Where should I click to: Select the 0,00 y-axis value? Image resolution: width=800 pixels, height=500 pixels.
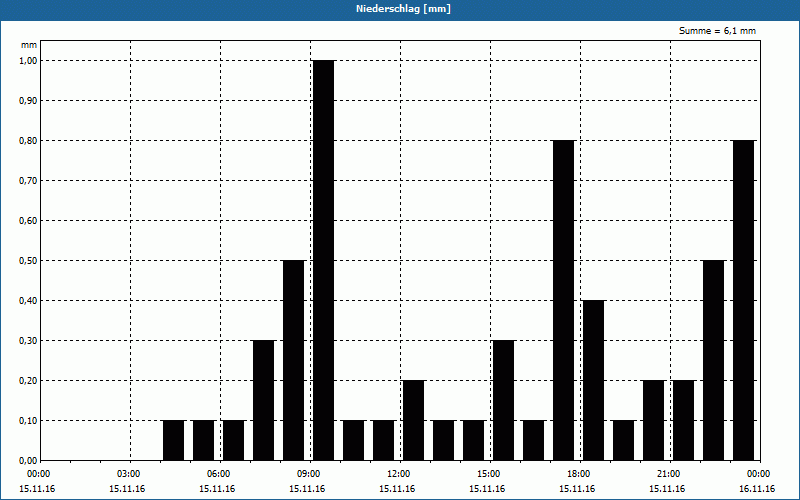[x=28, y=461]
